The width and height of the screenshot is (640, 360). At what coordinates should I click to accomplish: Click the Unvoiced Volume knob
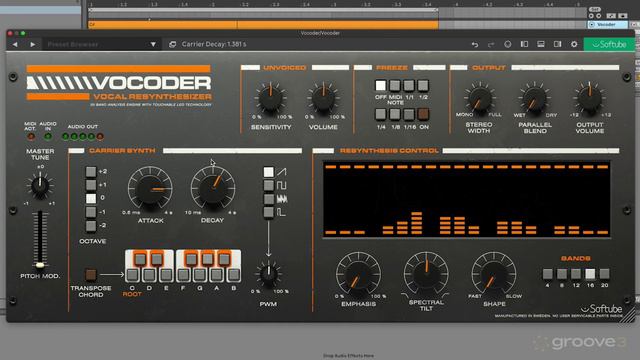coord(323,98)
